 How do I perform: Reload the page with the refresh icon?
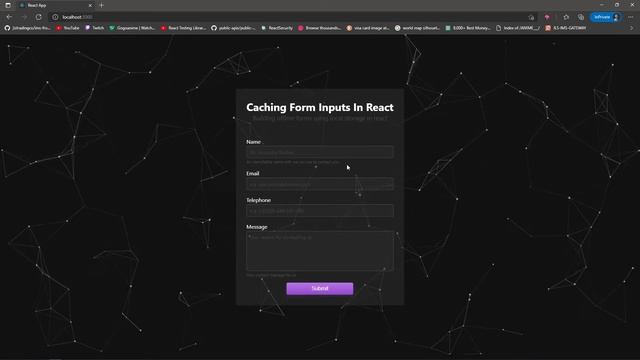pyautogui.click(x=38, y=17)
